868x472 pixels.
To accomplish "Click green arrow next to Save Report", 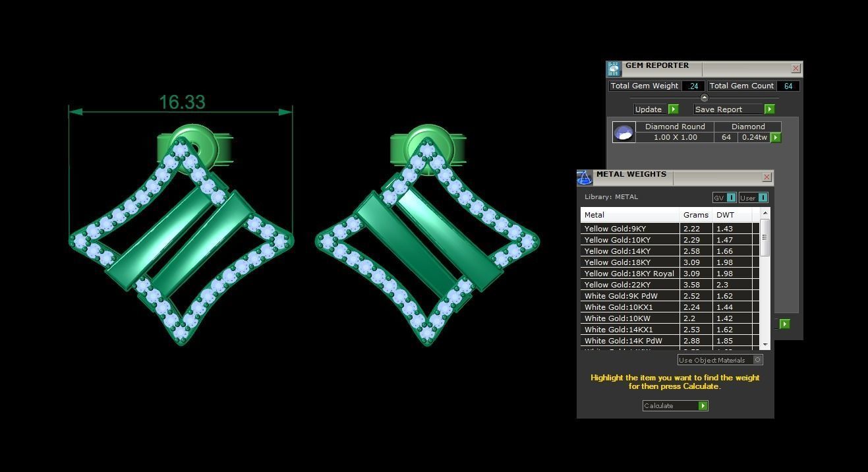I will pyautogui.click(x=769, y=109).
